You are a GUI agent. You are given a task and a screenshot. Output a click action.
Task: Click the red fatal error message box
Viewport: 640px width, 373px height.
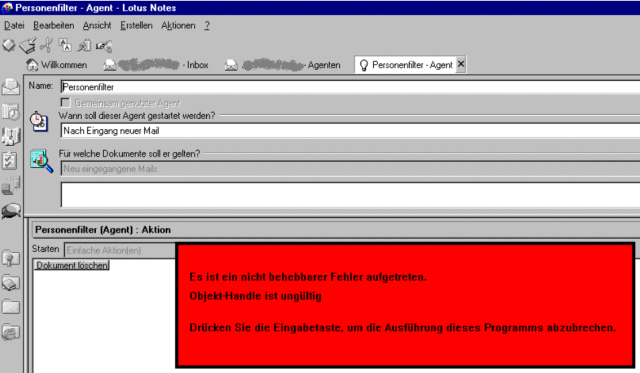(405, 305)
